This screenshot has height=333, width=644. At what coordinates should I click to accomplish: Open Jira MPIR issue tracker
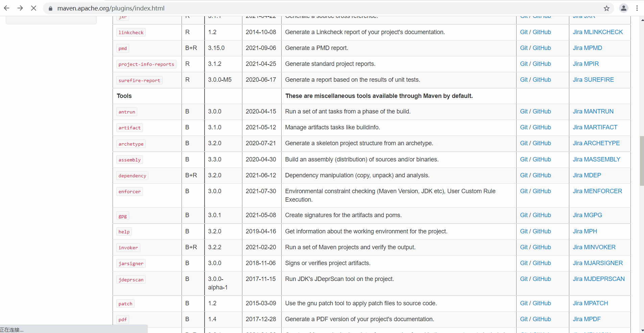(x=586, y=64)
